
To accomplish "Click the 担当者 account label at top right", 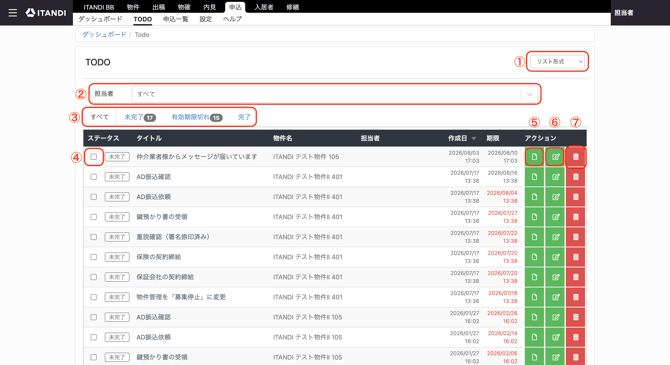I will tap(624, 13).
